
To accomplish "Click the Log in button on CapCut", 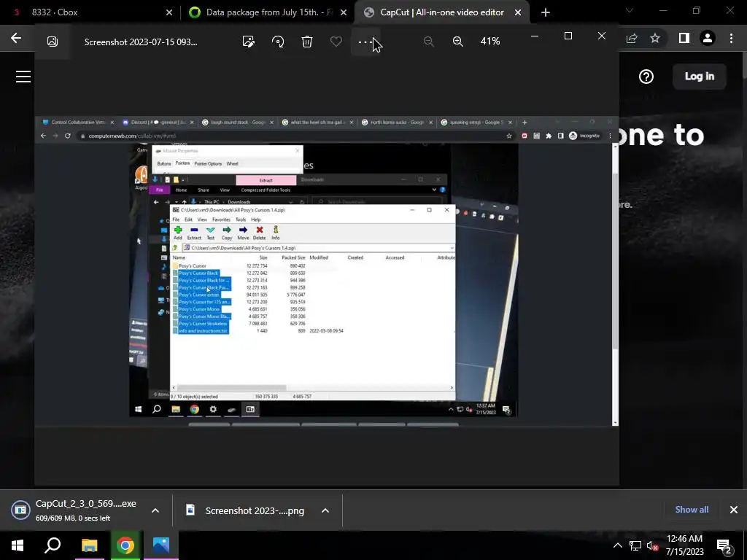I will click(699, 76).
